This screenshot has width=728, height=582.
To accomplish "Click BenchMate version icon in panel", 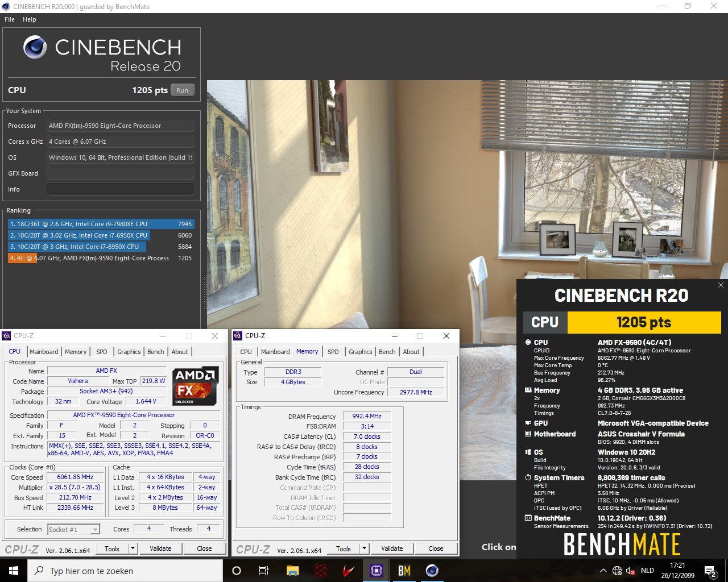I will click(x=528, y=518).
